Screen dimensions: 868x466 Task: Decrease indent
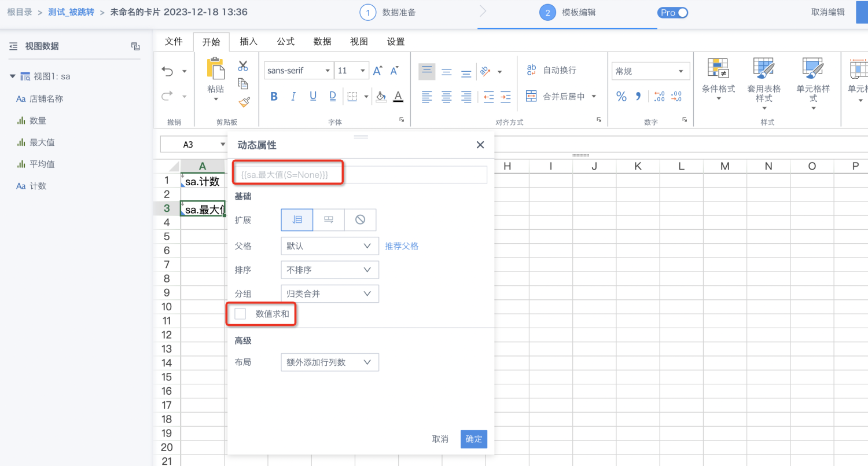pos(489,97)
